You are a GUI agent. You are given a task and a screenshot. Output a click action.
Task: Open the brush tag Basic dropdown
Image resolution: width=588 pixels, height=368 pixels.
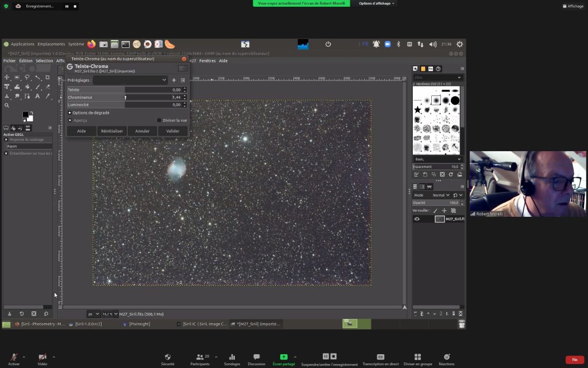(x=438, y=159)
